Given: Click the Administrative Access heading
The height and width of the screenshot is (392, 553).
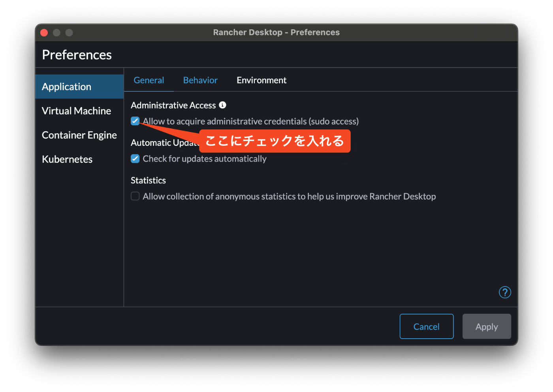Looking at the screenshot, I should [173, 105].
